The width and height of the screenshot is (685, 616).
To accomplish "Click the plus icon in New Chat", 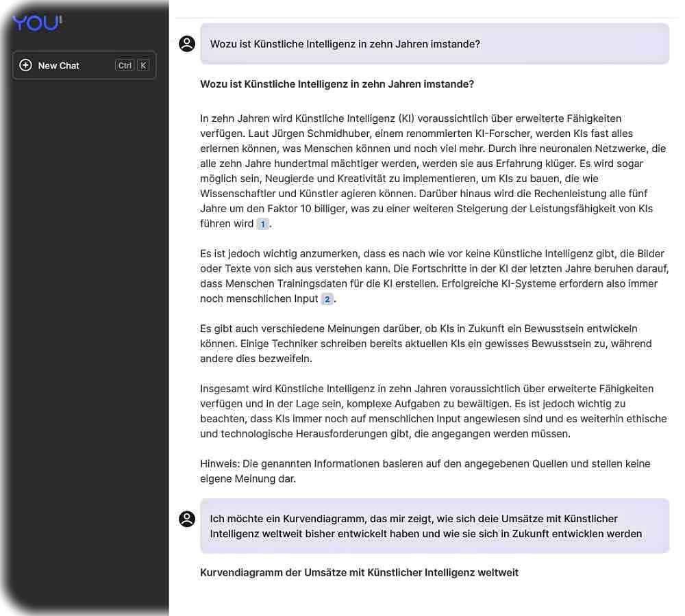I will pos(26,65).
